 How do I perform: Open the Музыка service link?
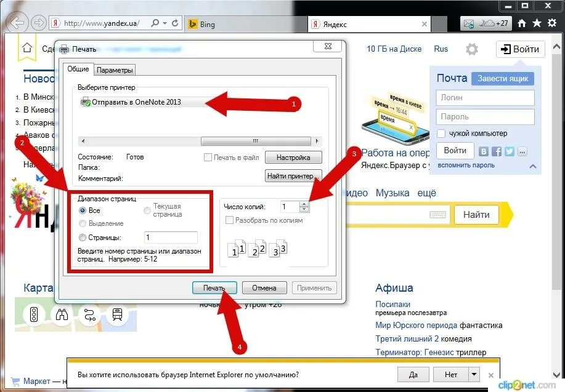click(392, 193)
